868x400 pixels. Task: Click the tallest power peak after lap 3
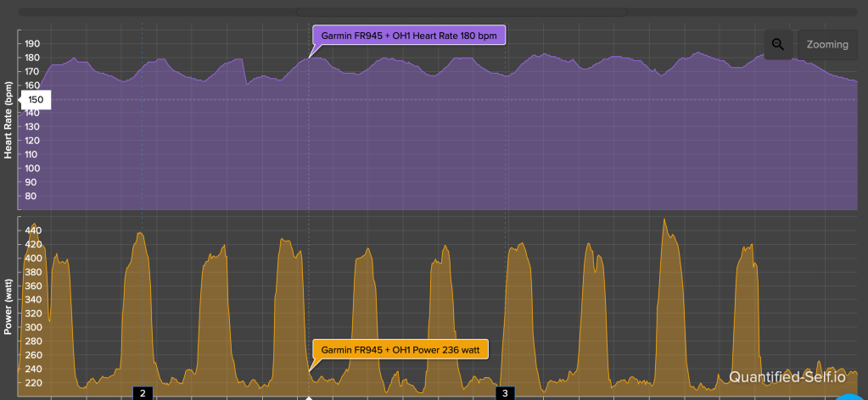(x=664, y=220)
